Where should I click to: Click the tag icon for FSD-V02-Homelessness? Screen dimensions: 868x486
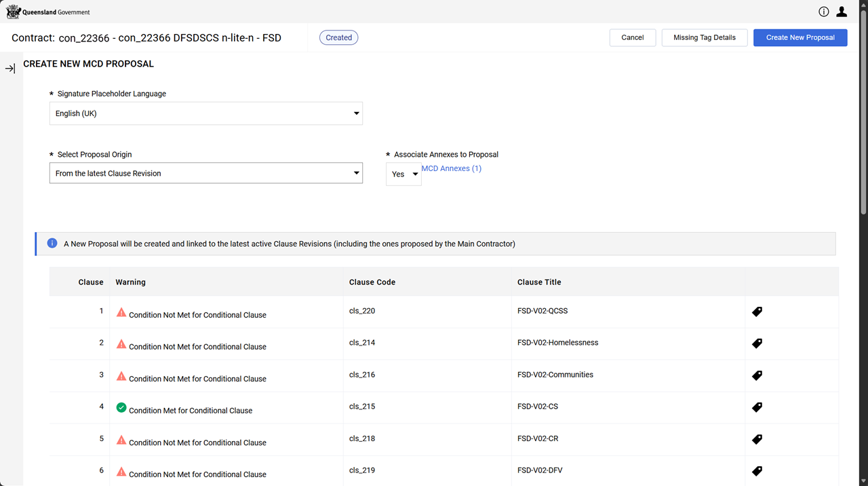point(757,343)
